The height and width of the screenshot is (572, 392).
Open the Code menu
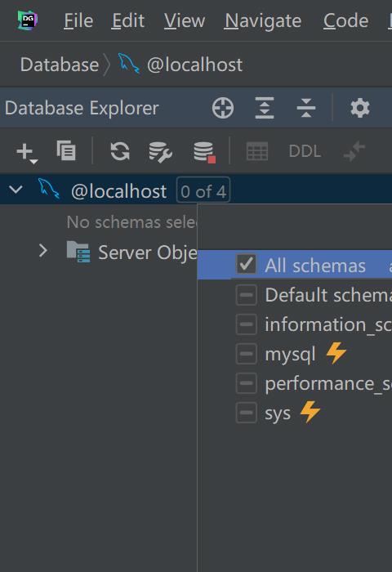coord(345,20)
